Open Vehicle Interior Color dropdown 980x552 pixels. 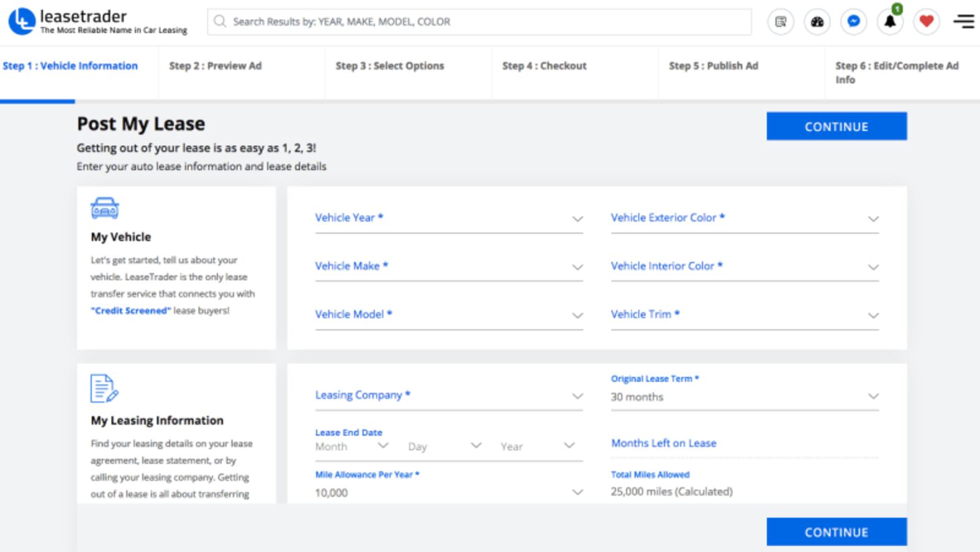click(x=745, y=267)
